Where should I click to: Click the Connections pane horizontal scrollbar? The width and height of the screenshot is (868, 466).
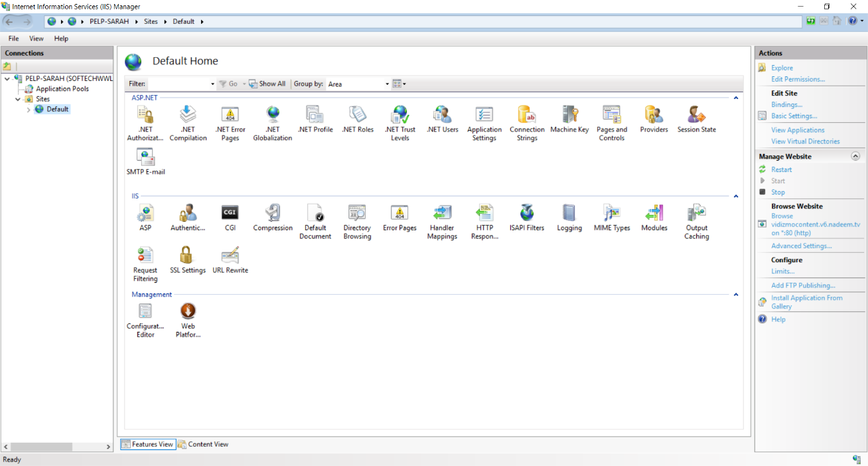56,447
